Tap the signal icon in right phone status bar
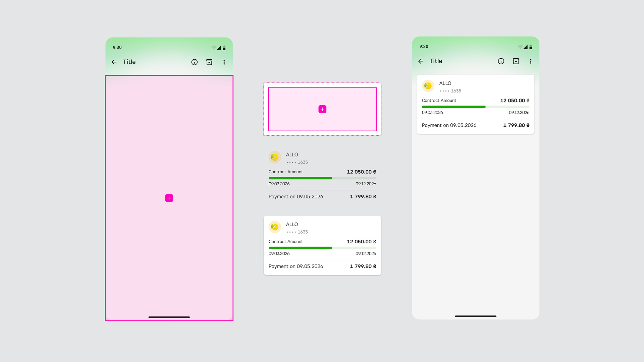Viewport: 644px width, 362px height. (525, 47)
